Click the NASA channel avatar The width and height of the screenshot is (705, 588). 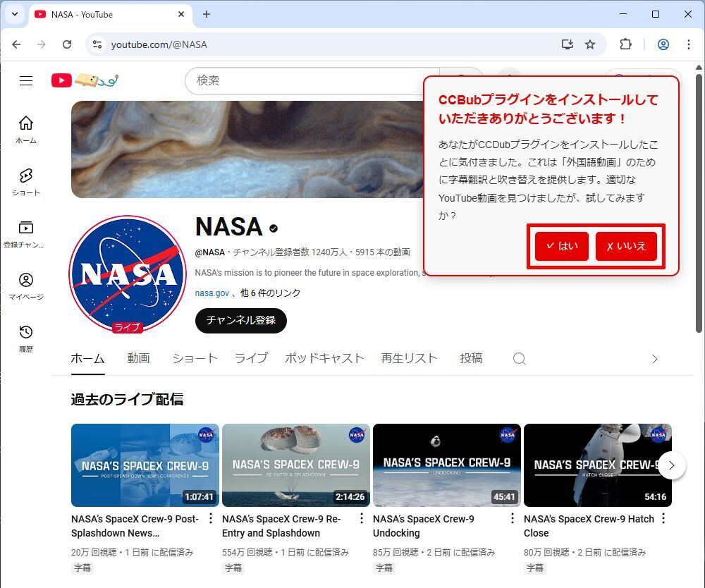point(128,274)
